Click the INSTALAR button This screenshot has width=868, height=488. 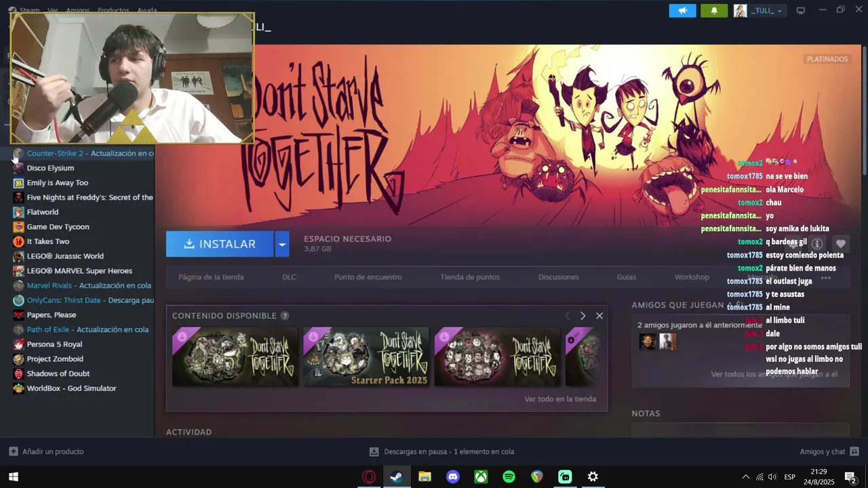click(x=220, y=244)
